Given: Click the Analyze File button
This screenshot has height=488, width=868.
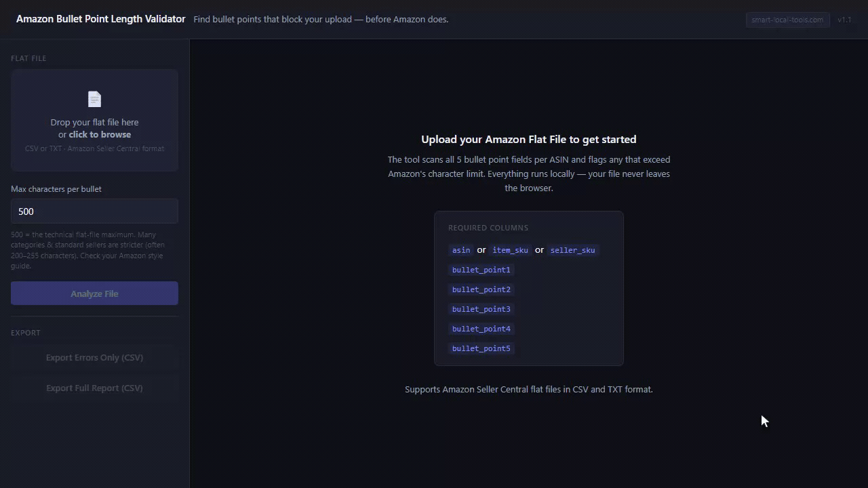Looking at the screenshot, I should point(94,293).
